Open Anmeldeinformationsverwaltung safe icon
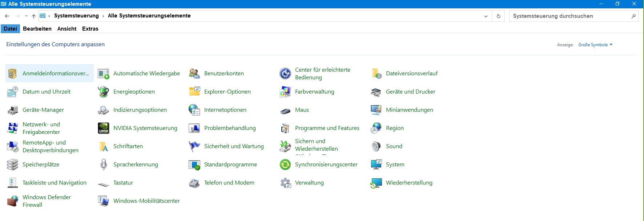This screenshot has width=644, height=221. click(x=12, y=74)
